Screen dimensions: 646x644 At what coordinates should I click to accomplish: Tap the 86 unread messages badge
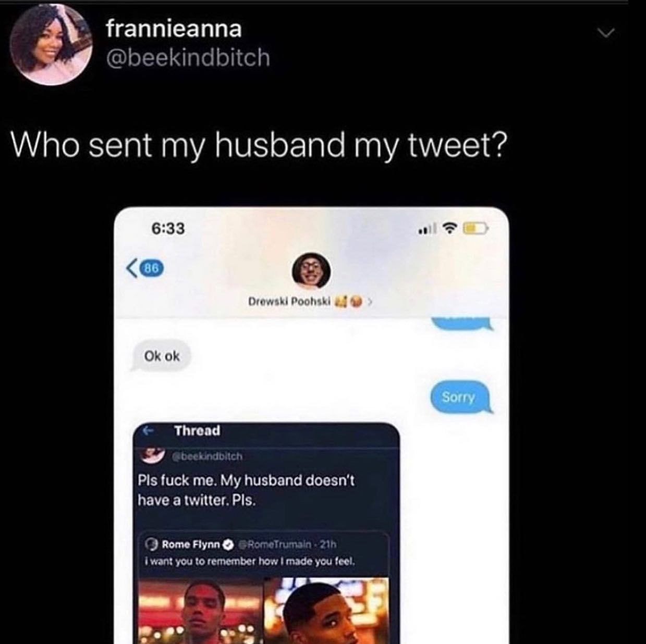coord(152,269)
